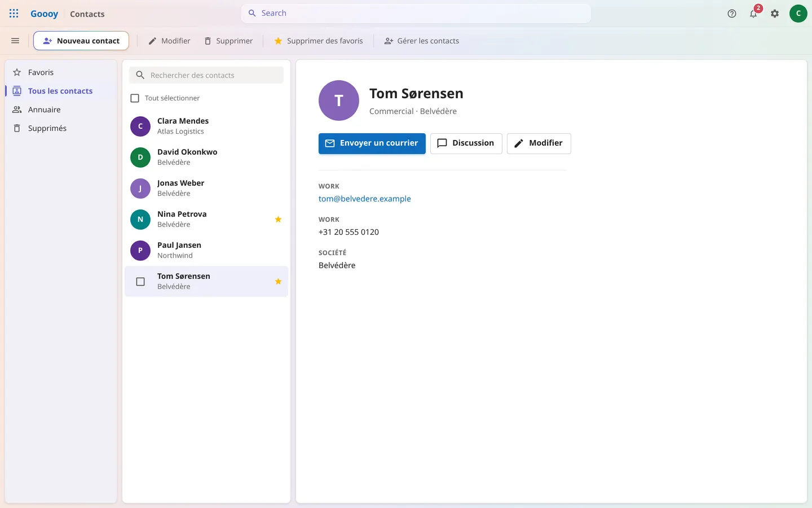Click Paul Jansen avatar P
The height and width of the screenshot is (508, 812).
click(x=140, y=250)
